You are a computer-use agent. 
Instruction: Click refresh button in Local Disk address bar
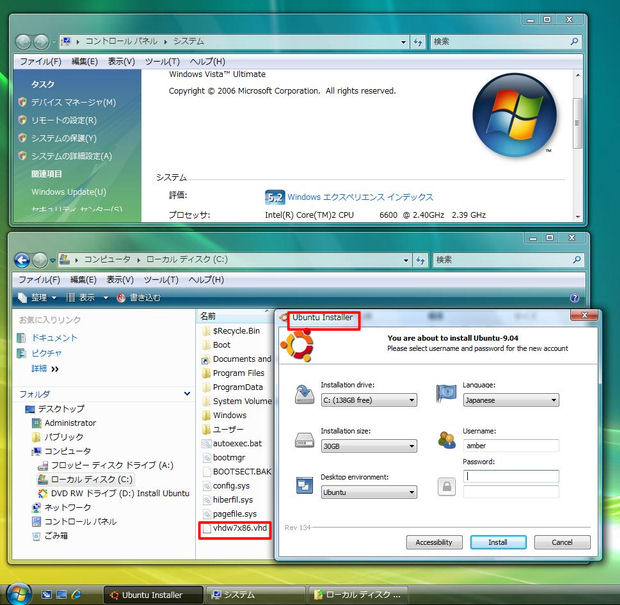pyautogui.click(x=420, y=260)
